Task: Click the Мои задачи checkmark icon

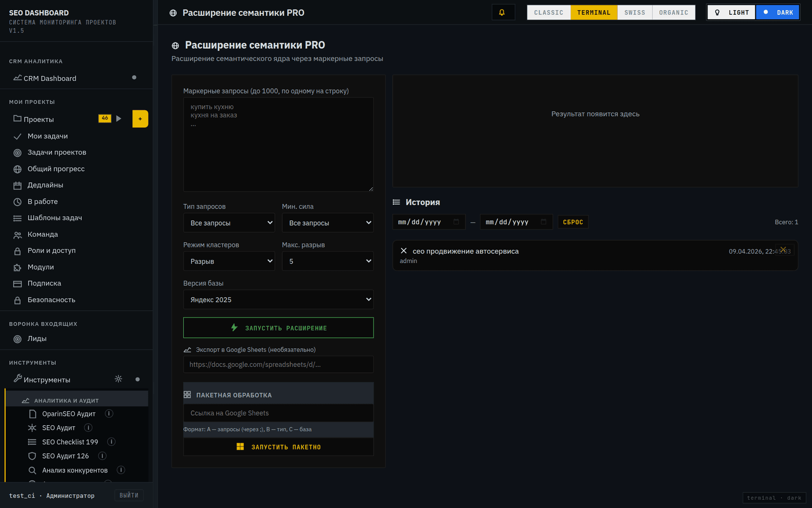Action: [17, 136]
